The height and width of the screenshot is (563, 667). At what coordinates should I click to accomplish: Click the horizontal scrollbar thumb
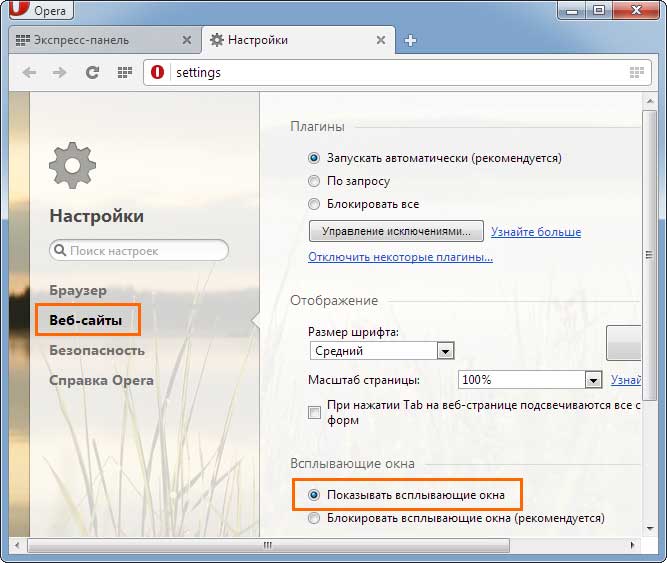point(268,545)
